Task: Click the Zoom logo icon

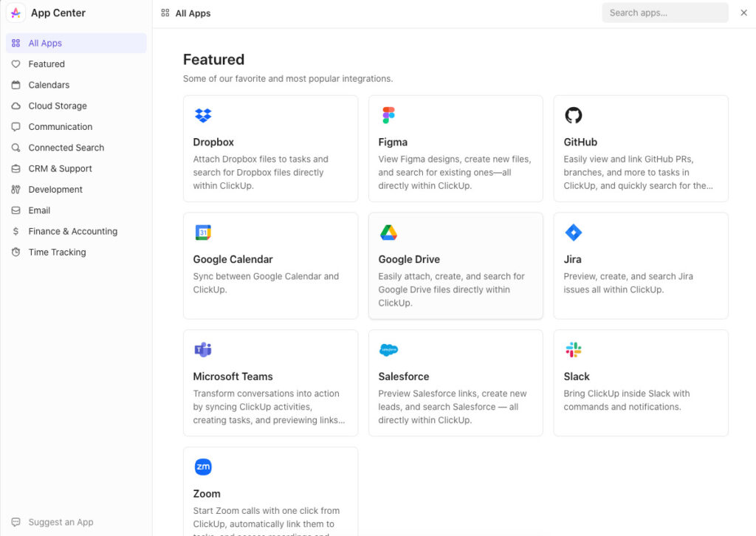Action: (x=203, y=467)
